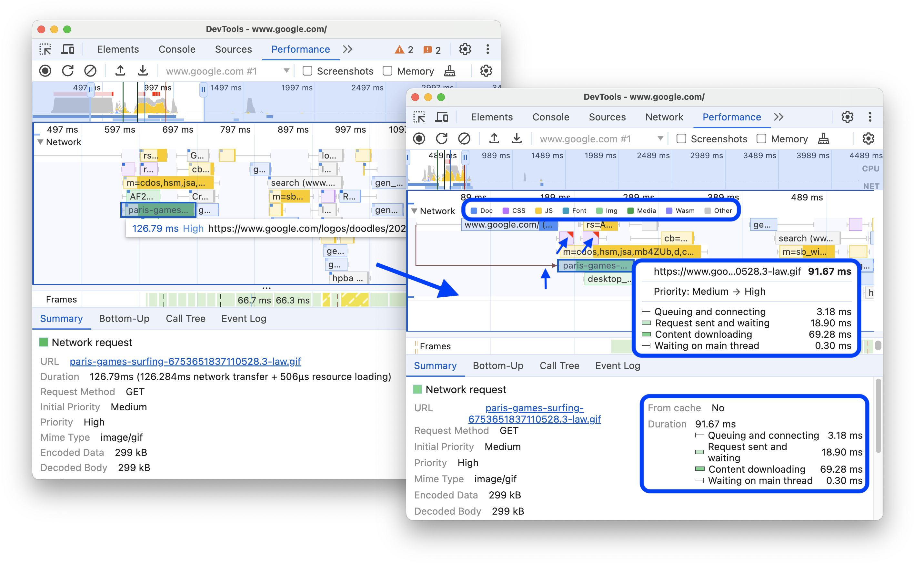Click the clear performance recordings icon
Screen dimensions: 924x564
pyautogui.click(x=90, y=71)
